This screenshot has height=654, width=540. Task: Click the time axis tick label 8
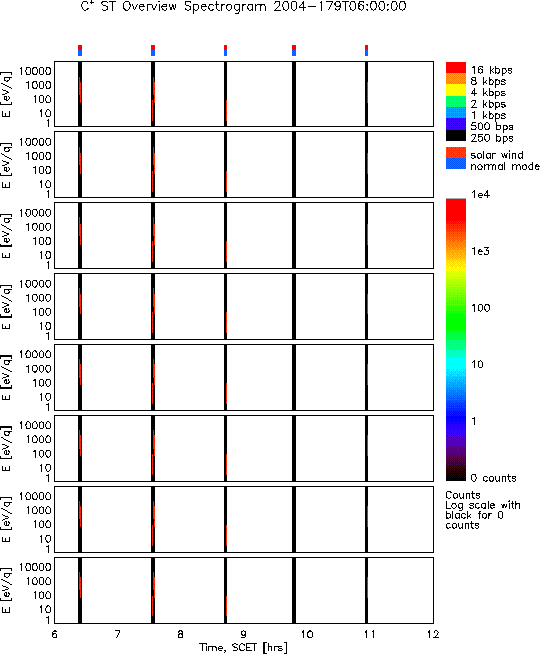[x=181, y=634]
